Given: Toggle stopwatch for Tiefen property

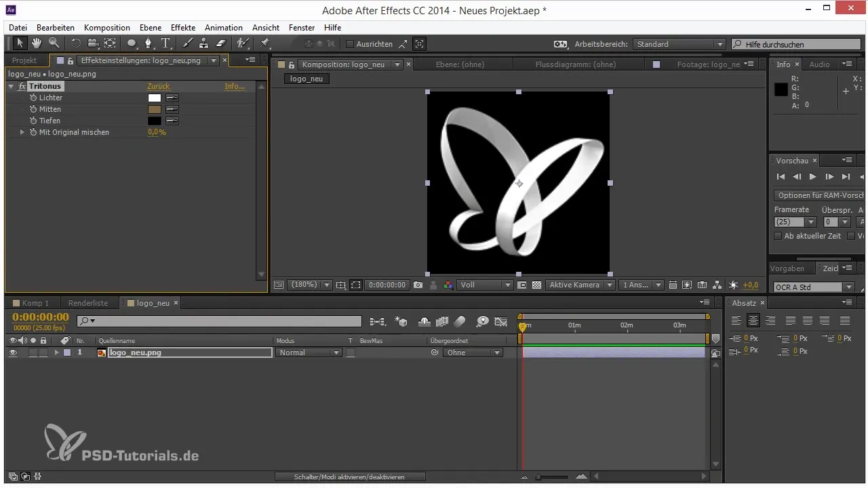Looking at the screenshot, I should coord(33,121).
